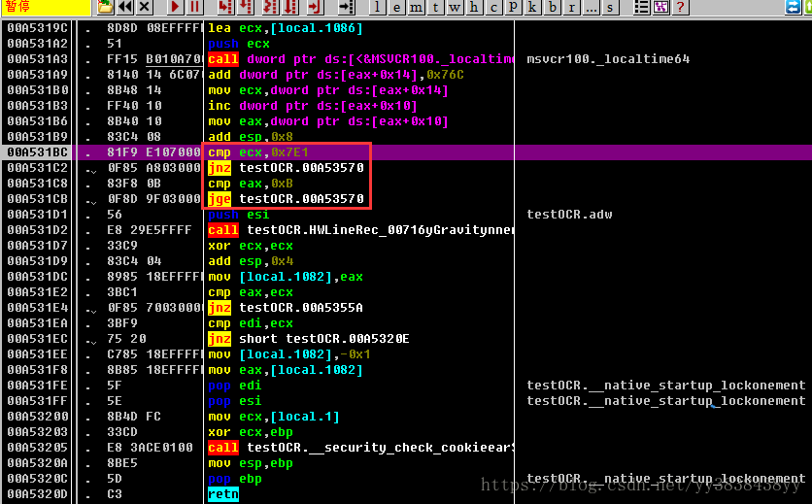Select the 'inc dword ptr ds:[eax+0x10]' instruction
Screen dimensions: 812x504
[312, 106]
